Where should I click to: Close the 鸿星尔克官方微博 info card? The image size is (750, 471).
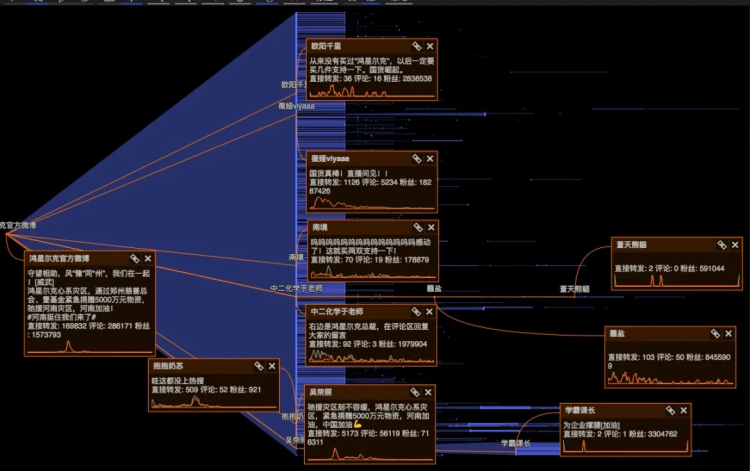pos(148,258)
